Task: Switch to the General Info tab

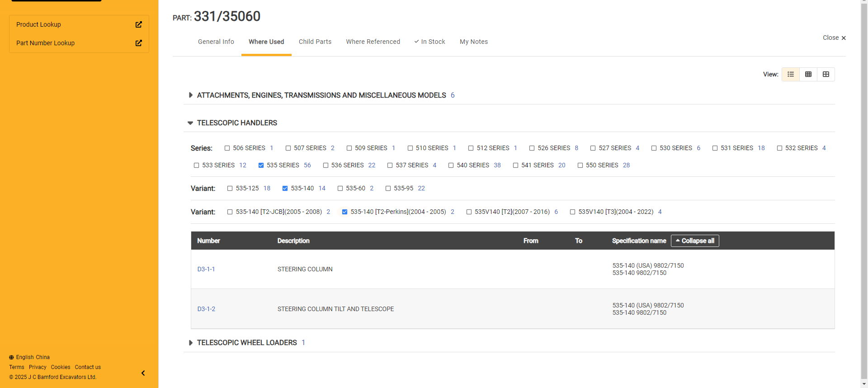Action: click(x=216, y=42)
